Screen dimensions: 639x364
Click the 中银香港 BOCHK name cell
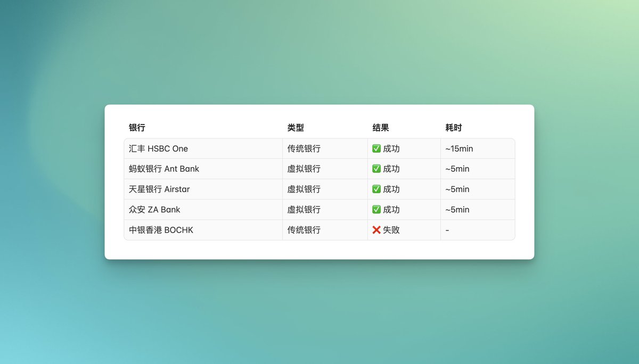pyautogui.click(x=161, y=230)
